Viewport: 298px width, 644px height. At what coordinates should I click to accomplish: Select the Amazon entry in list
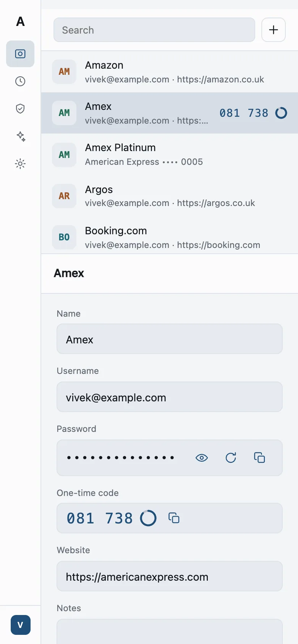click(170, 72)
